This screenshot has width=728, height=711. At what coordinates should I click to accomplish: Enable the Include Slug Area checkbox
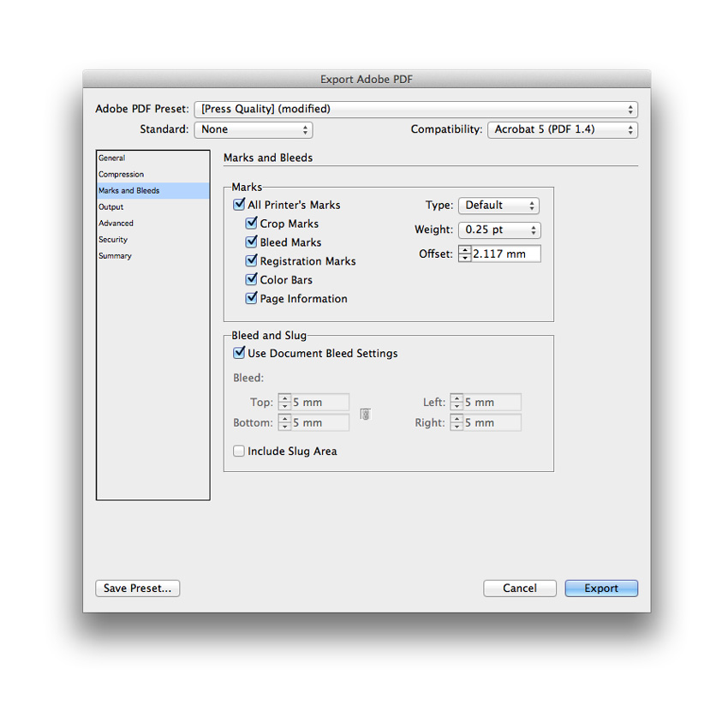coord(239,451)
